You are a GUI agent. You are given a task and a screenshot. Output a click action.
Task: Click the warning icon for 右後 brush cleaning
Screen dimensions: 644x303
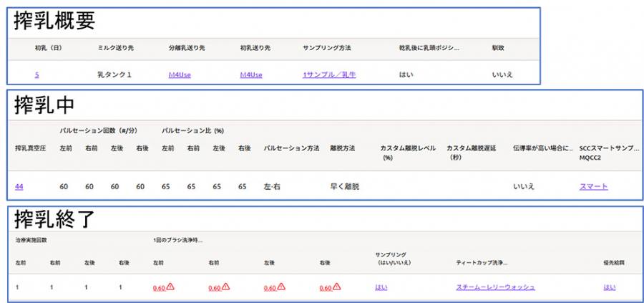pos(337,287)
